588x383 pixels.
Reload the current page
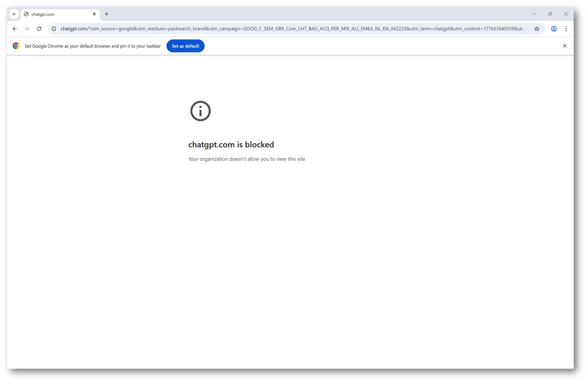tap(39, 29)
